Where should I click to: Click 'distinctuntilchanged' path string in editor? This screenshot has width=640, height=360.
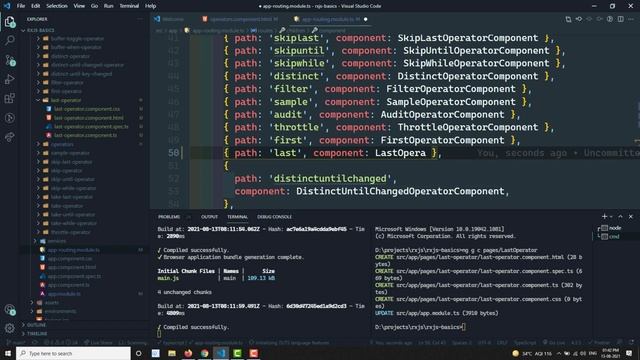pos(330,178)
